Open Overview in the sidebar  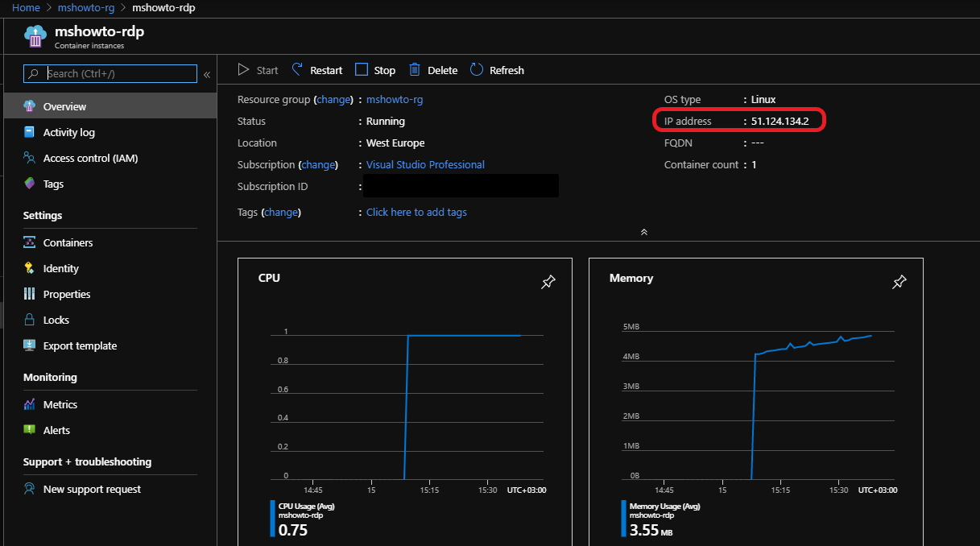click(109, 106)
